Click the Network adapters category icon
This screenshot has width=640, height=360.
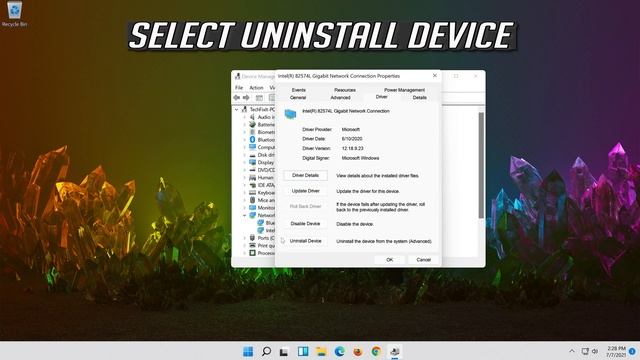point(252,215)
